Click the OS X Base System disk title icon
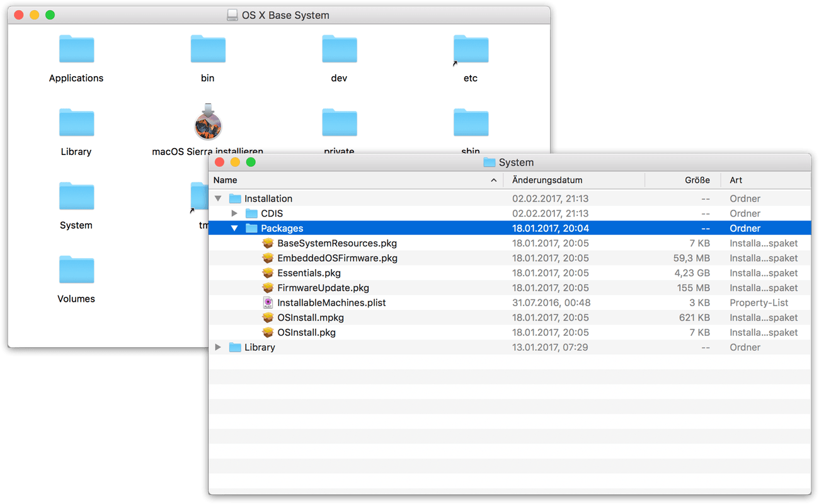Image resolution: width=819 pixels, height=504 pixels. pos(232,15)
